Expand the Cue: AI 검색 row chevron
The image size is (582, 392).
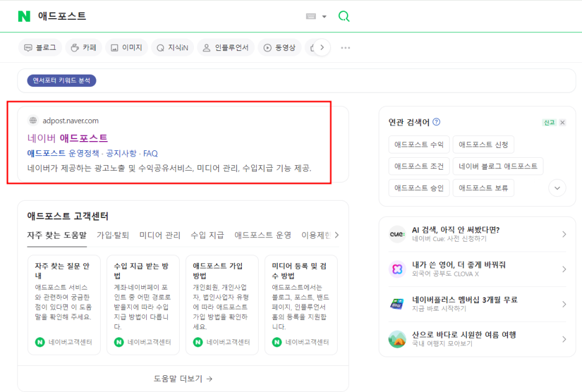(x=564, y=234)
